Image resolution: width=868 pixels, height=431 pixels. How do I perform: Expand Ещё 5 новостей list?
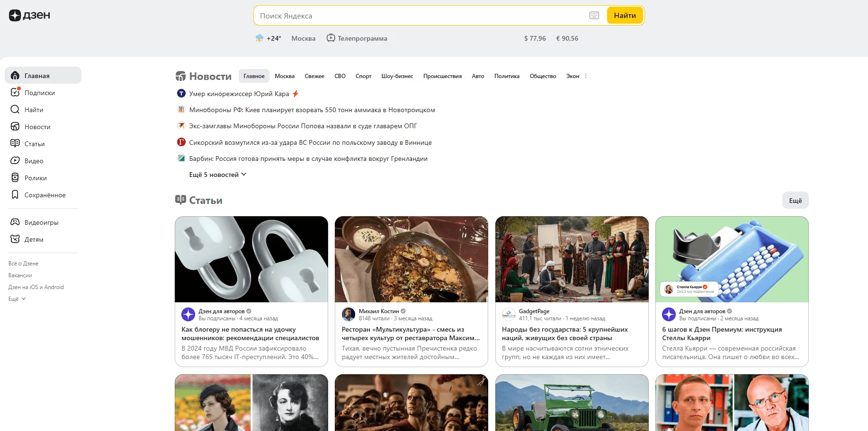point(218,175)
